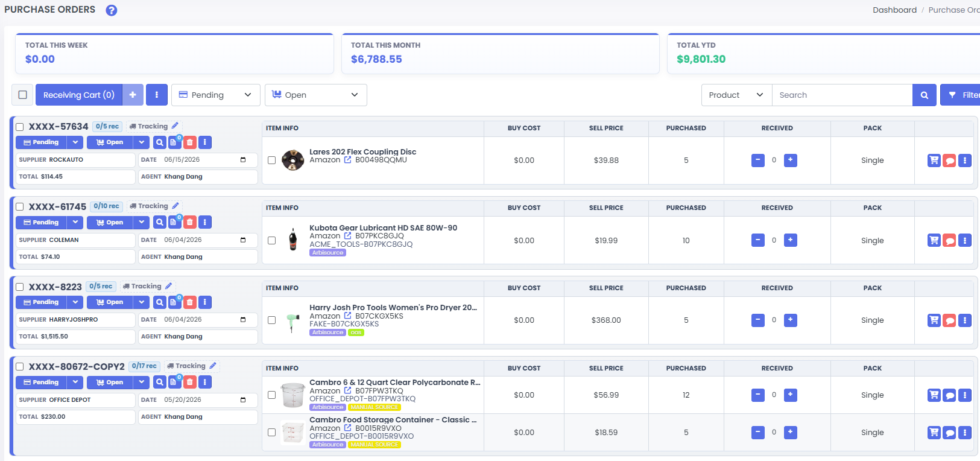Image resolution: width=980 pixels, height=461 pixels.
Task: View details of order XXXX-57634
Action: (160, 142)
